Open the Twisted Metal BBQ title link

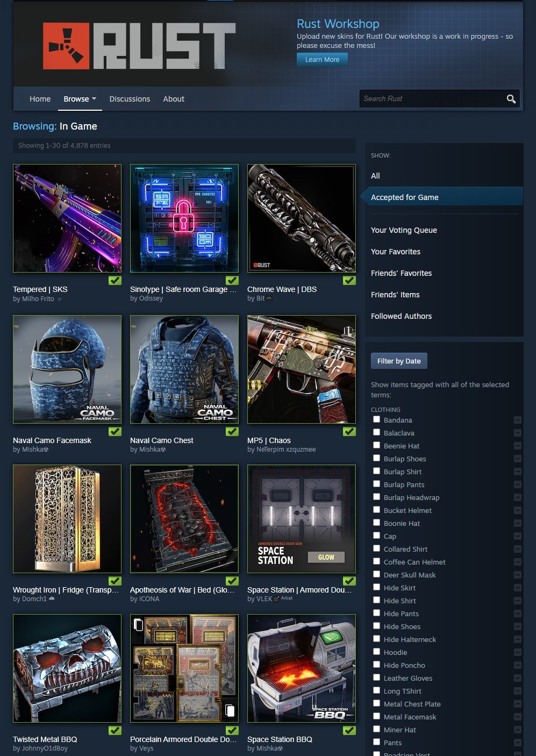[45, 739]
